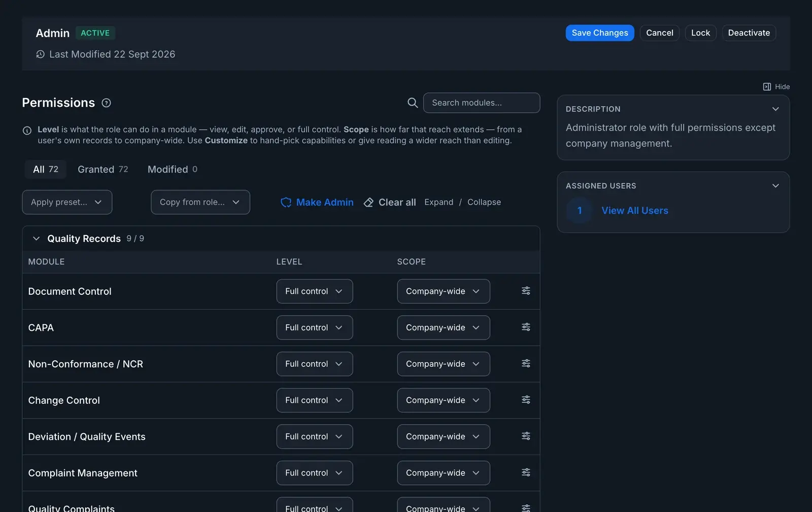Click the info icon beside Level explanation

click(x=27, y=130)
